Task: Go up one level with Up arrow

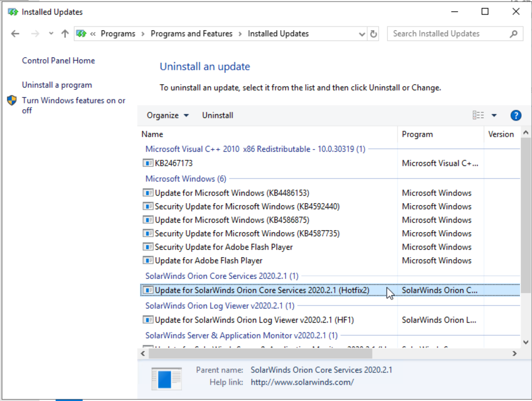Action: tap(65, 34)
